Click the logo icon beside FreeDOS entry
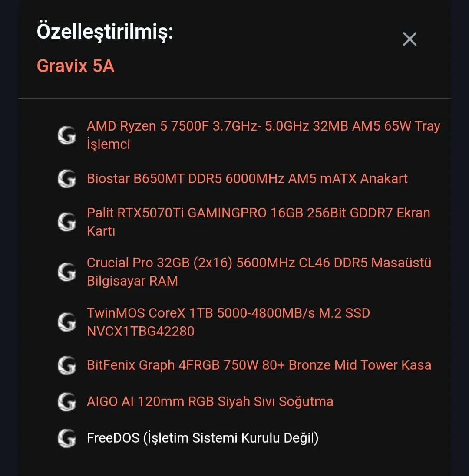 (67, 438)
